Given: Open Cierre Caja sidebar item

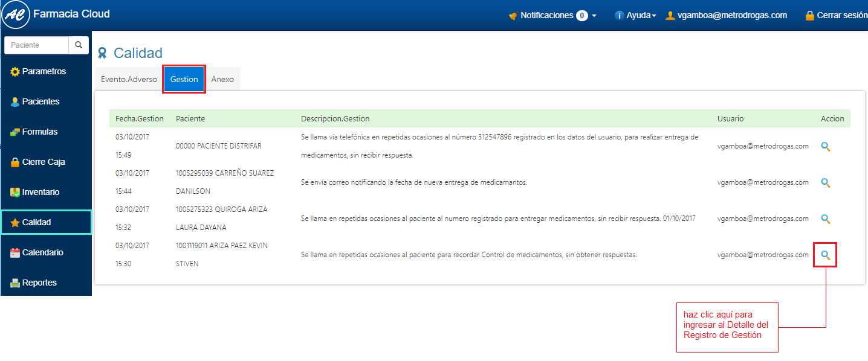Looking at the screenshot, I should tap(43, 162).
